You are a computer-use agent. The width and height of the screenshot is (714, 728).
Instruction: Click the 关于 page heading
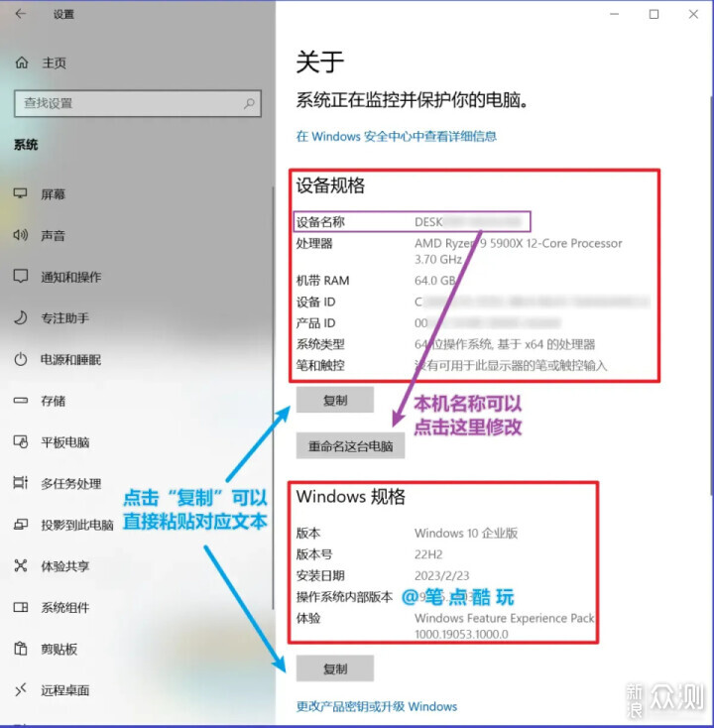click(320, 61)
